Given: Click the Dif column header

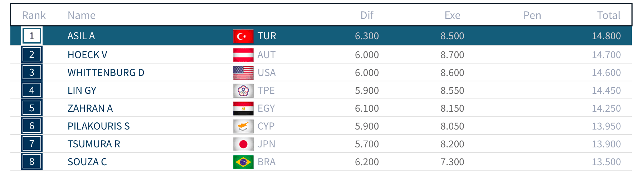Looking at the screenshot, I should point(367,15).
